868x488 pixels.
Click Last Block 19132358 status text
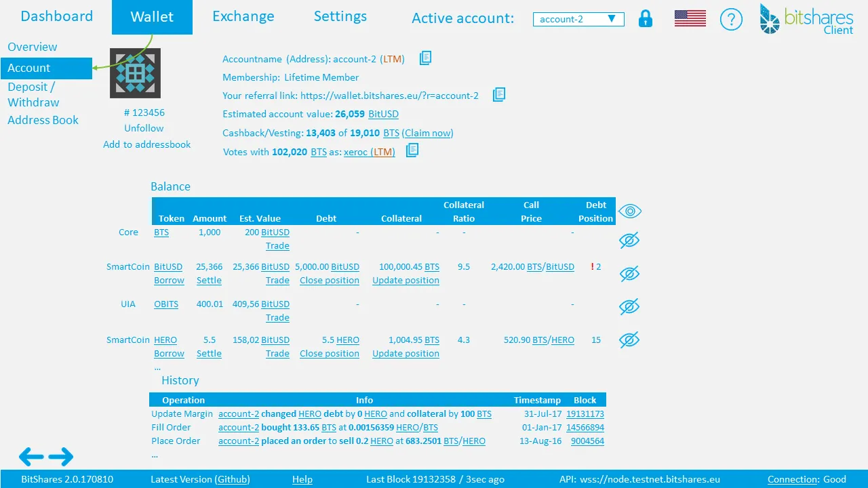[435, 479]
